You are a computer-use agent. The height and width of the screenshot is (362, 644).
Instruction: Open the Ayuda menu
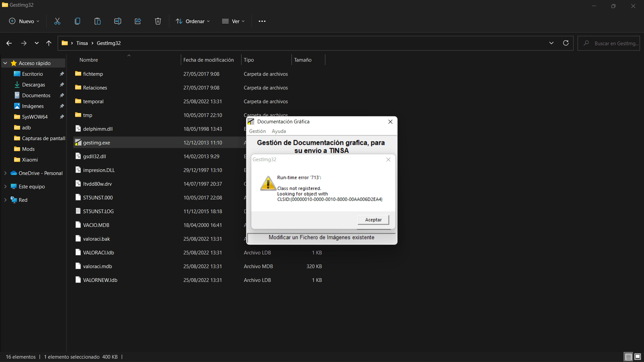click(x=279, y=131)
